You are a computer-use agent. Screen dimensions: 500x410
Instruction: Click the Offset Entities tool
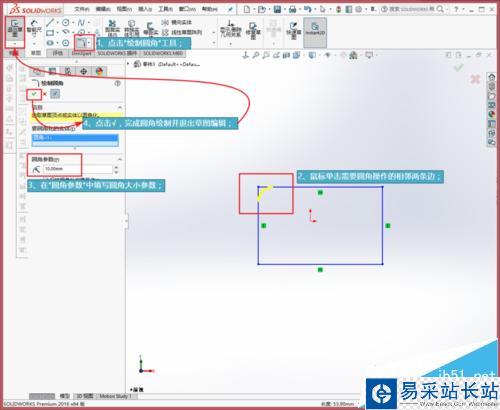point(150,29)
